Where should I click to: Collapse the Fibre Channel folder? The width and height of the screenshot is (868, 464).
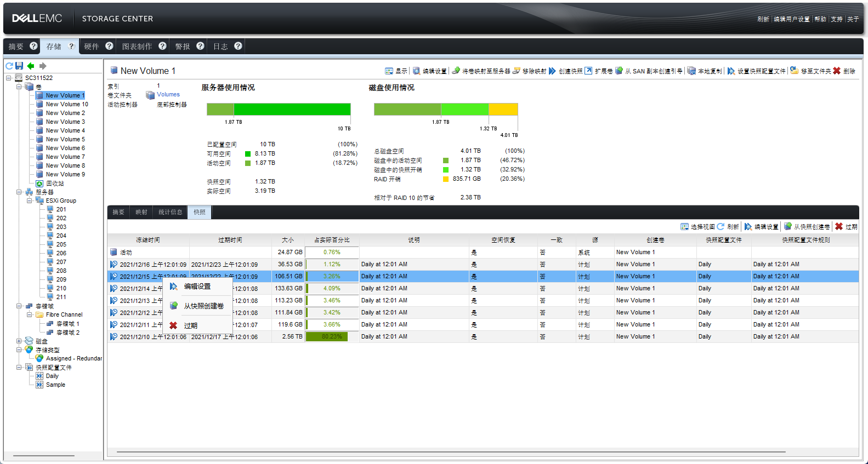(x=30, y=314)
